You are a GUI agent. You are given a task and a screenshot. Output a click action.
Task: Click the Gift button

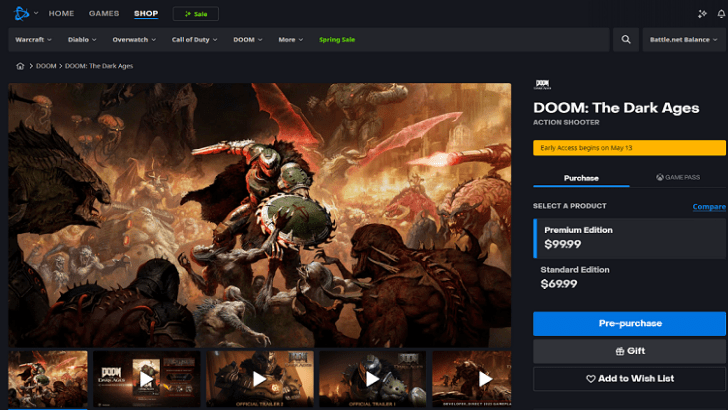(630, 351)
